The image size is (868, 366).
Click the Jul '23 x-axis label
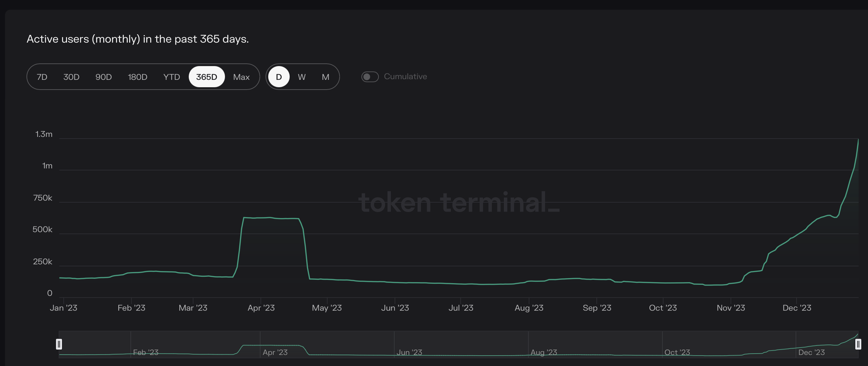461,308
